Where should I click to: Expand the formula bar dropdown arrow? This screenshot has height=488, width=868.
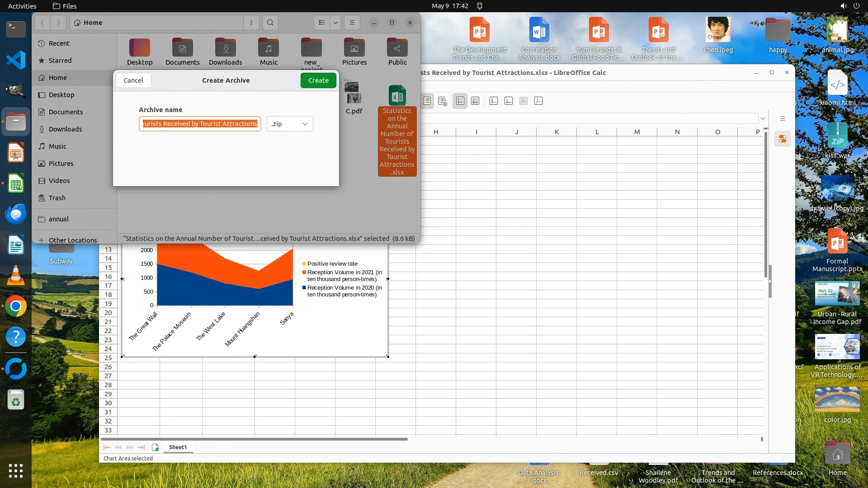(x=763, y=119)
